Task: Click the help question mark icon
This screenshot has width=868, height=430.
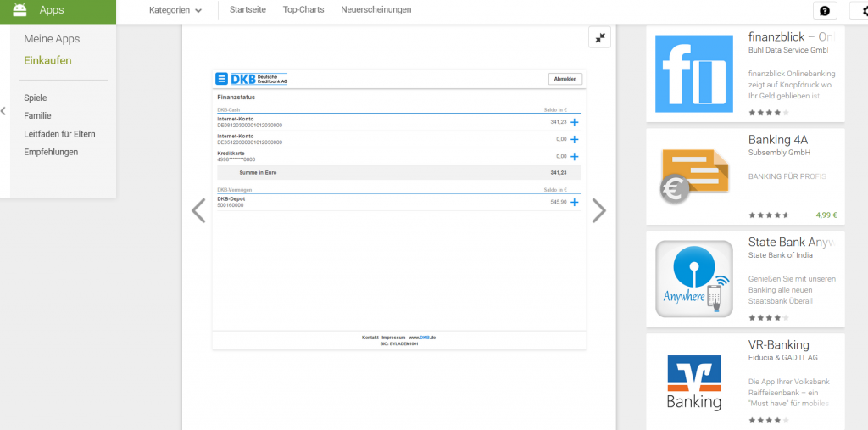Action: click(825, 10)
